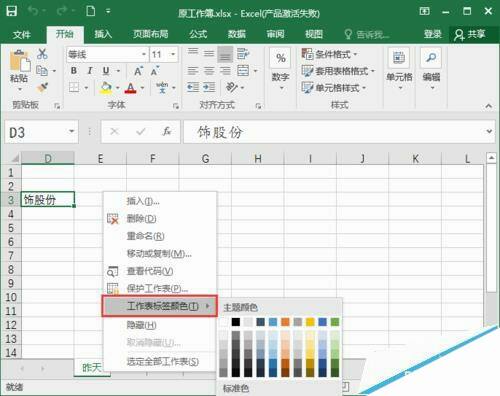The width and height of the screenshot is (500, 396).
Task: Choose 重命名(R) from context menu
Action: 160,236
